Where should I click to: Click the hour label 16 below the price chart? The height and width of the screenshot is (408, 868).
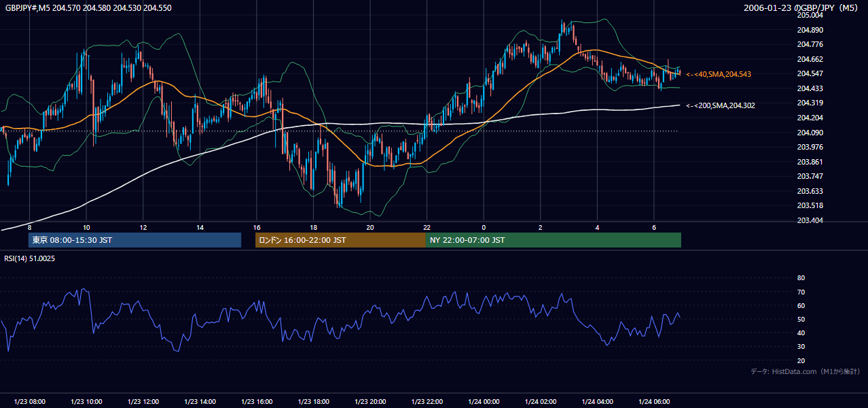[x=257, y=227]
